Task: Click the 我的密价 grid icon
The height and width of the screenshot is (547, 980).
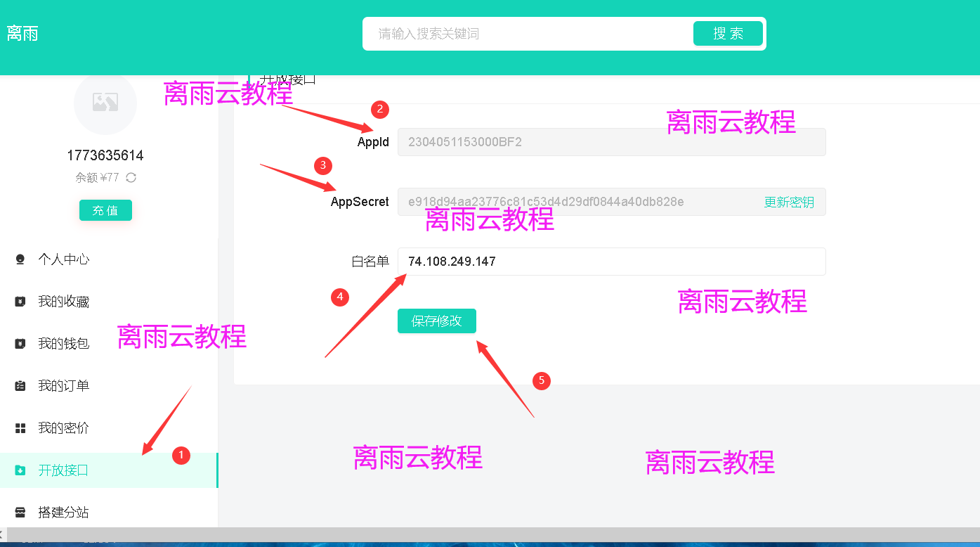Action: coord(20,428)
